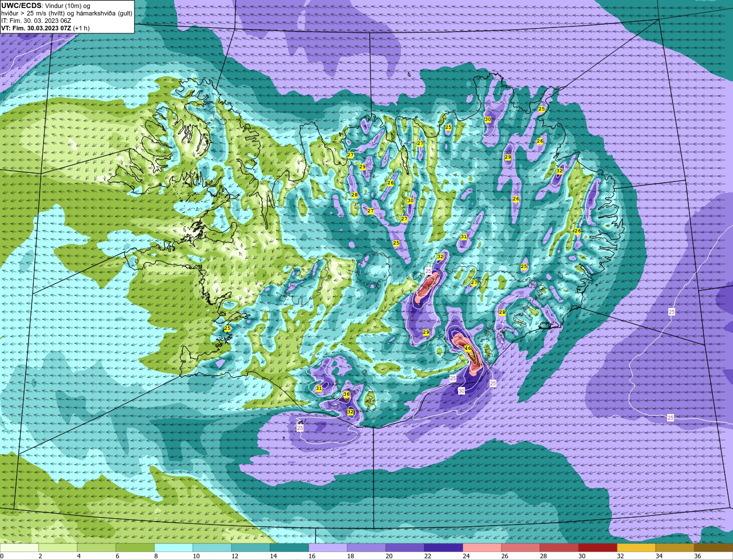Select the 6–8 m/s olive green swatch

[135, 547]
